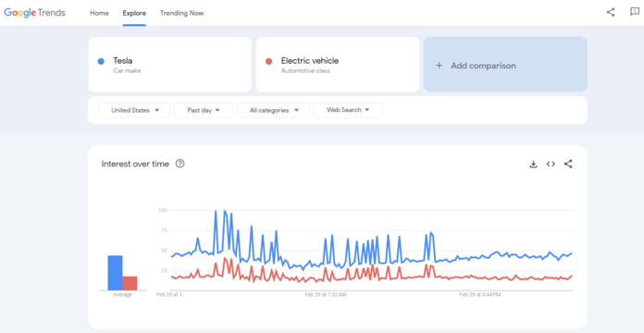Screen dimensions: 644x333
Task: Click the Google Trends logo
Action: [x=34, y=13]
